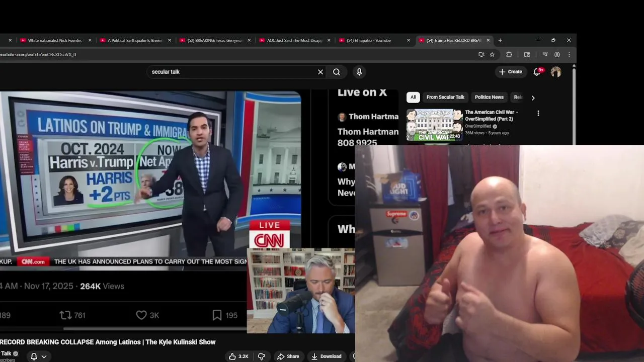
Task: Open options menu for American Civil War video
Action: tap(538, 113)
